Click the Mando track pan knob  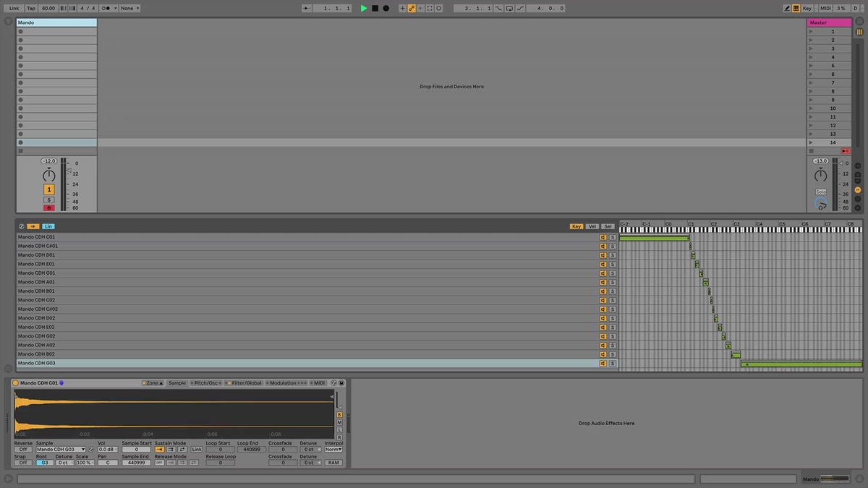[x=48, y=175]
